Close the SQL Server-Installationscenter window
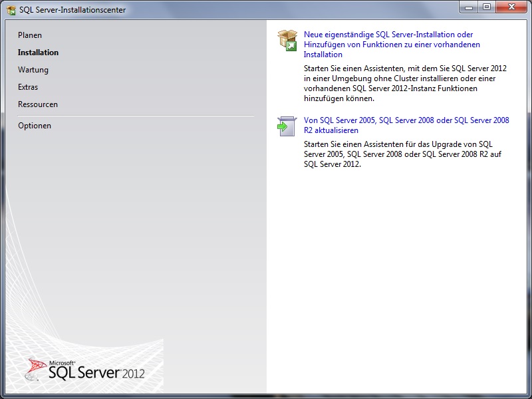The height and width of the screenshot is (399, 532). coord(511,7)
